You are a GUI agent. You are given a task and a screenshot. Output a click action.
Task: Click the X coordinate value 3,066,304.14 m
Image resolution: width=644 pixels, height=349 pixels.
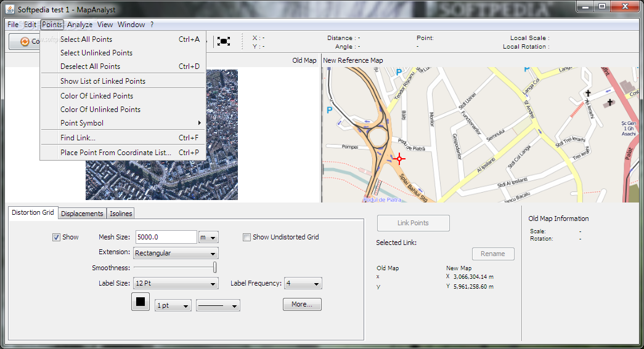(473, 277)
